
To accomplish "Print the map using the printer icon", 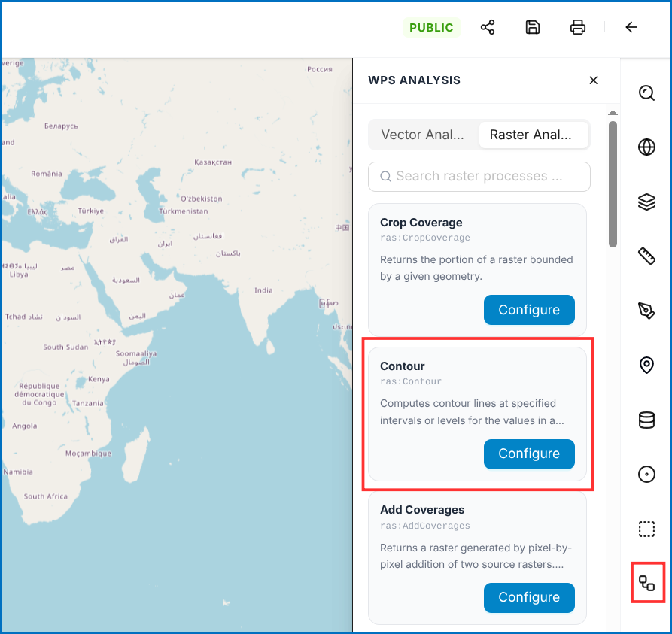I will (578, 27).
